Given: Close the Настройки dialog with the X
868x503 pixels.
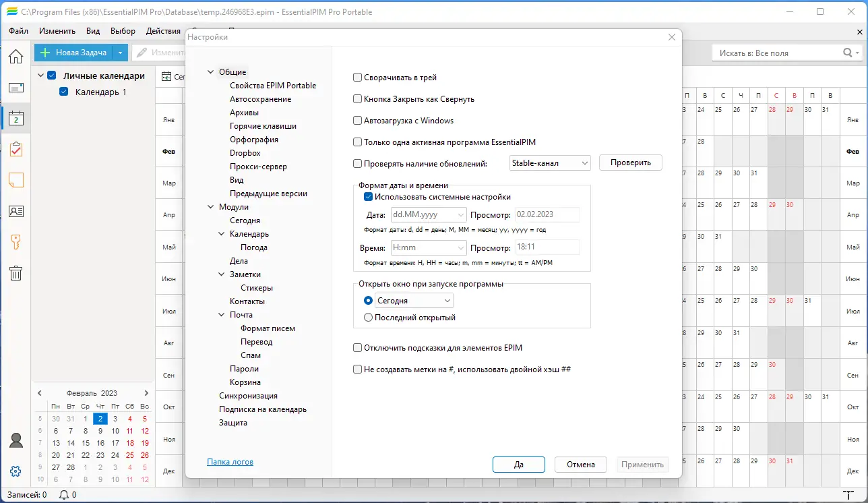Looking at the screenshot, I should pos(671,37).
